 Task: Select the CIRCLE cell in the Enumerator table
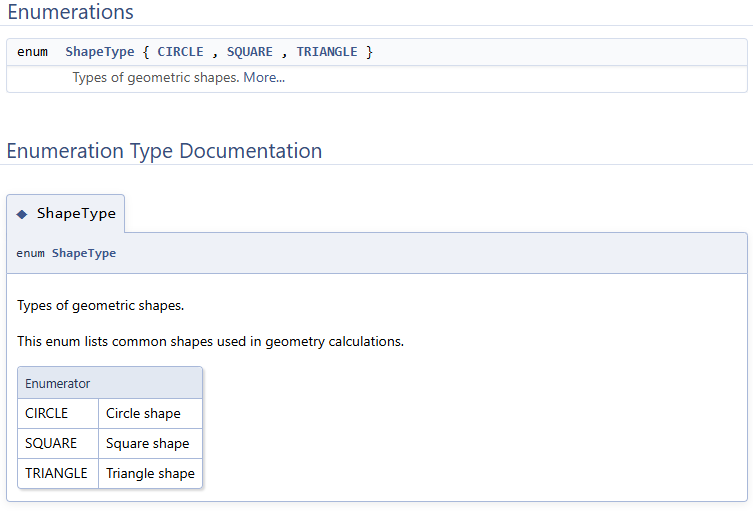click(x=47, y=414)
